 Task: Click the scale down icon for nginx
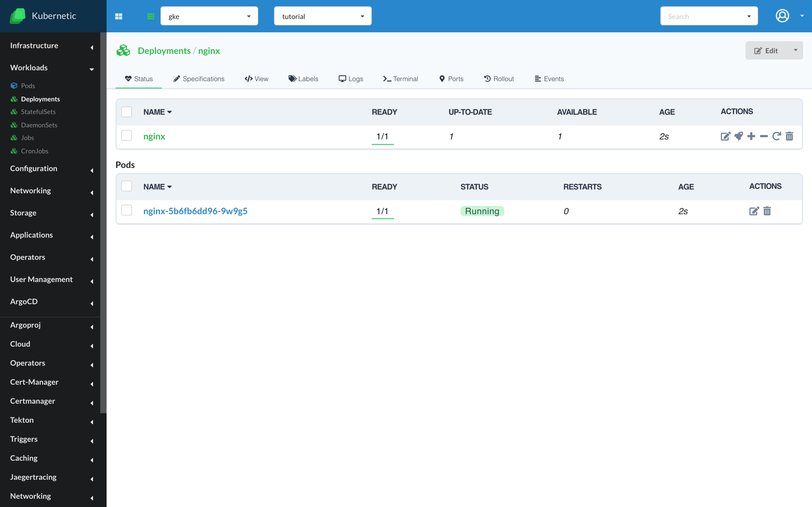pyautogui.click(x=763, y=136)
